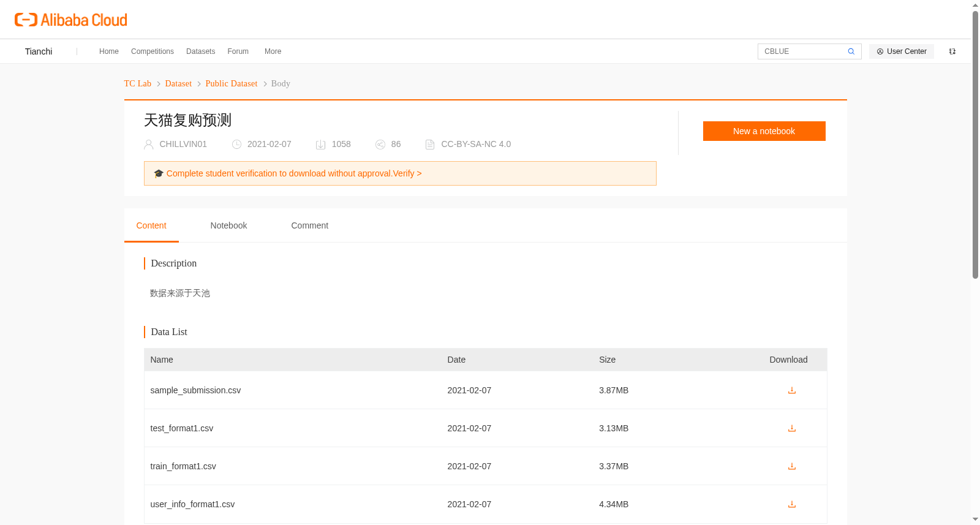
Task: Click the 3.37MB size value
Action: (614, 466)
